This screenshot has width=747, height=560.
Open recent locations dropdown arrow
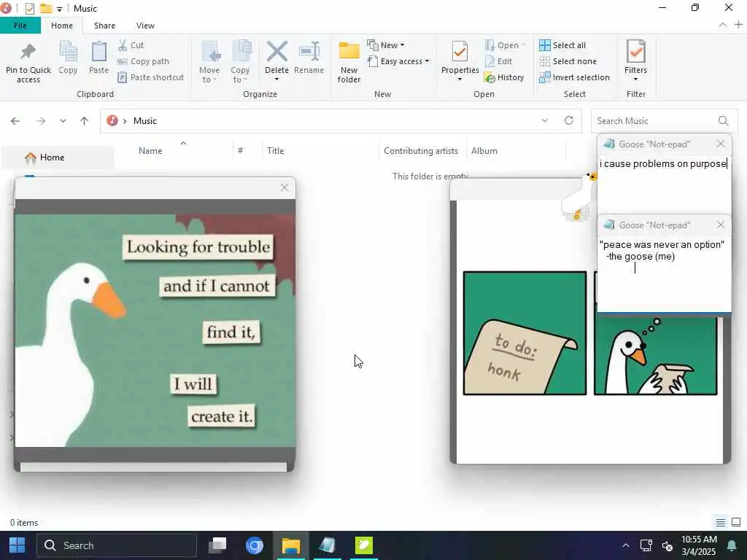point(63,121)
